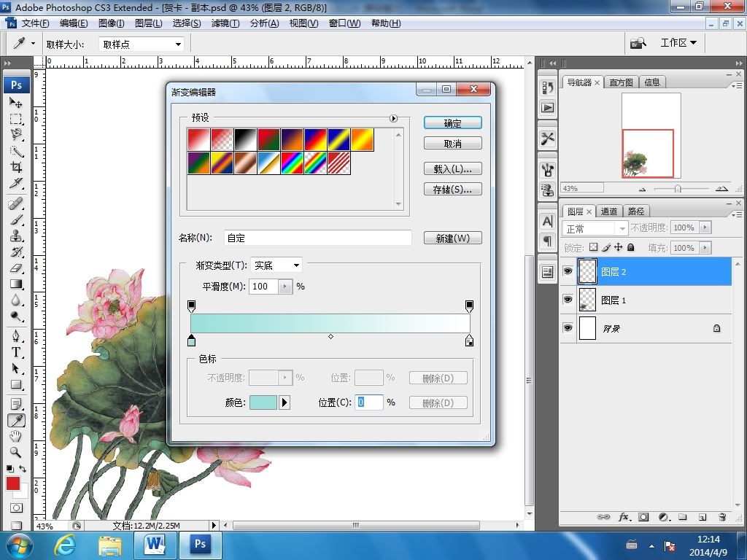Image resolution: width=747 pixels, height=560 pixels.
Task: Select the Healing Brush tool
Action: tap(16, 204)
